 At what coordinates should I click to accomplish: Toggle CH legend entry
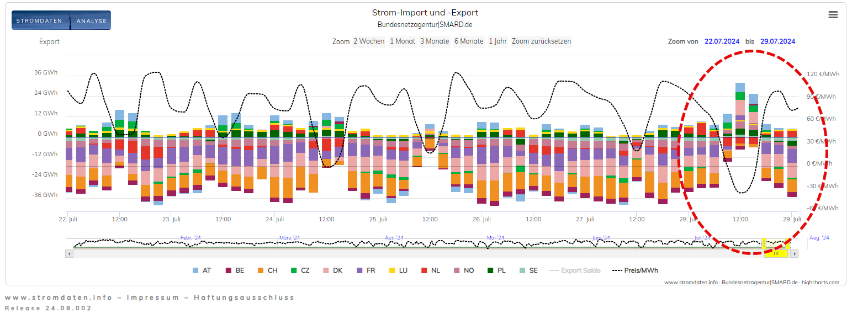pyautogui.click(x=267, y=270)
